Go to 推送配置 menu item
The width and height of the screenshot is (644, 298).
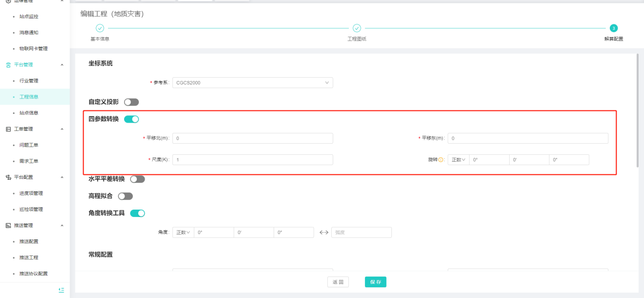tap(29, 241)
